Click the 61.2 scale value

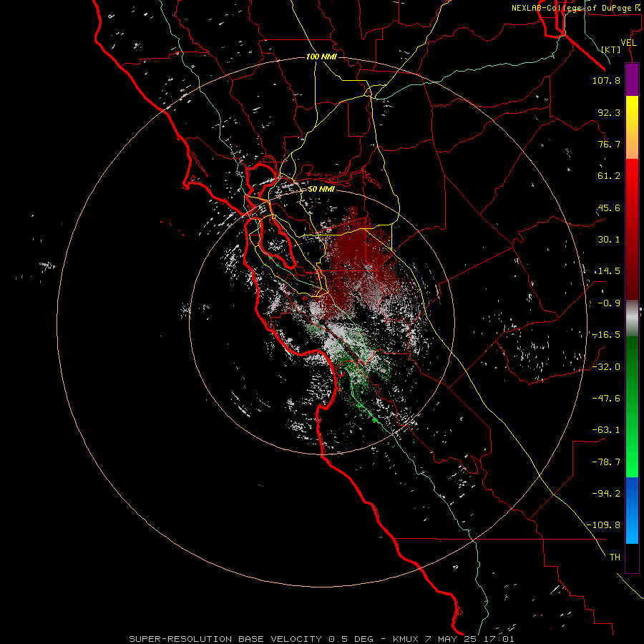click(x=609, y=176)
